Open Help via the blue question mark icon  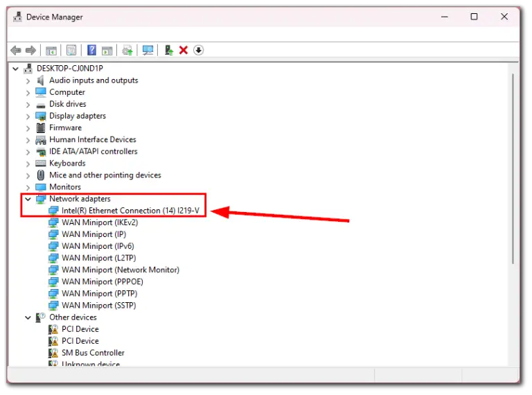[91, 50]
